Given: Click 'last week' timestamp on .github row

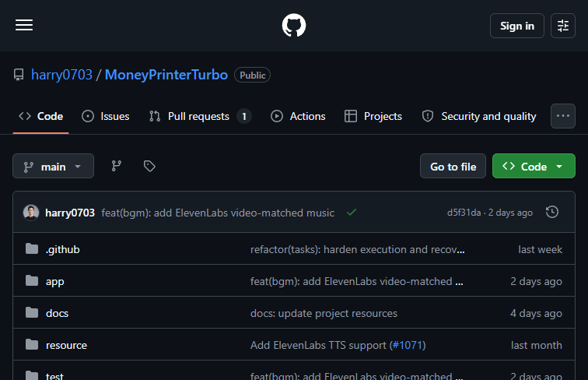Looking at the screenshot, I should [x=540, y=250].
